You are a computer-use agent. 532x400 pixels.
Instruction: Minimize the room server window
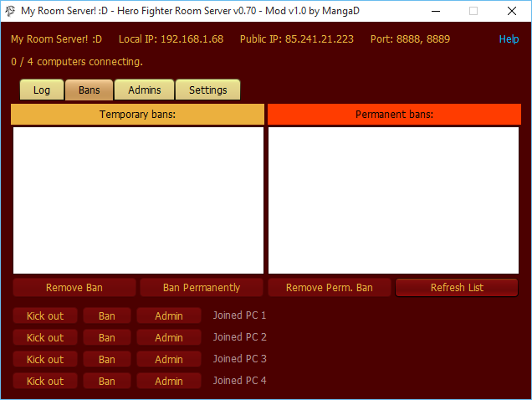point(435,11)
